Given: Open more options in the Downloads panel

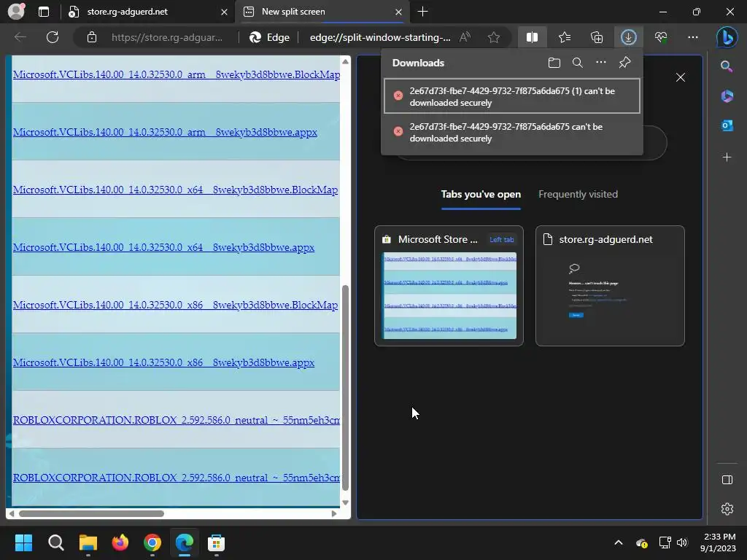Looking at the screenshot, I should (601, 63).
